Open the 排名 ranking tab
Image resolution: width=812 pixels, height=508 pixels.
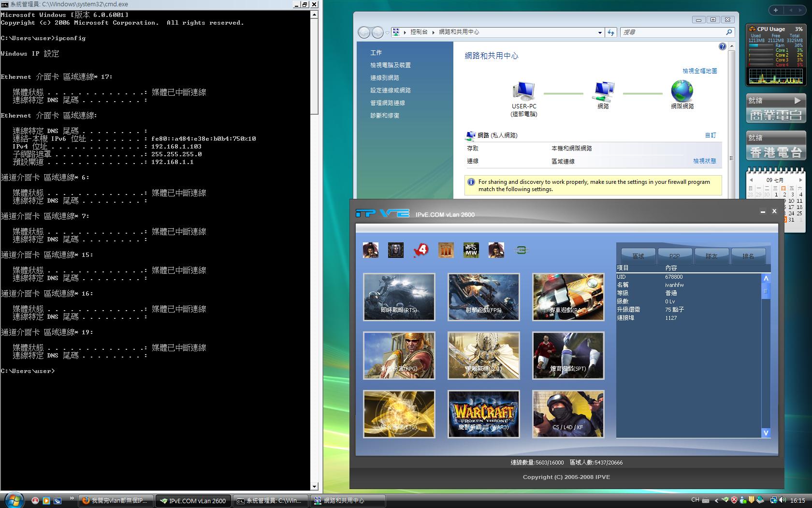(x=748, y=255)
